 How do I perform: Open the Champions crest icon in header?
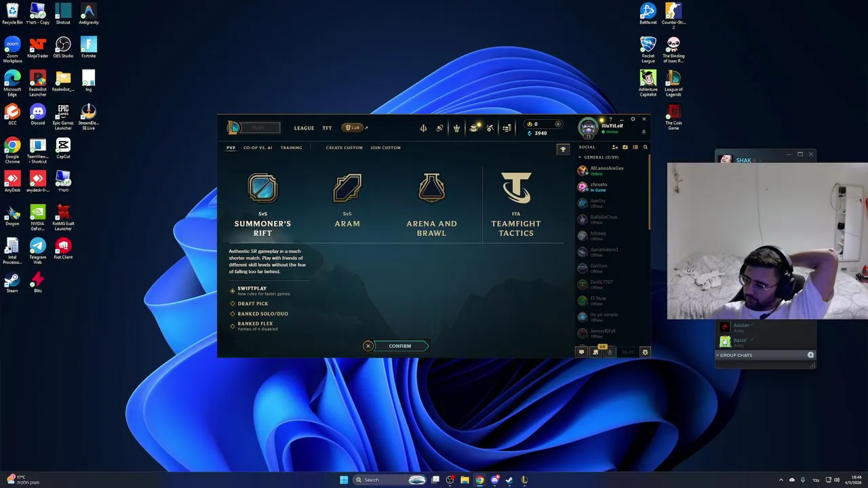click(456, 128)
